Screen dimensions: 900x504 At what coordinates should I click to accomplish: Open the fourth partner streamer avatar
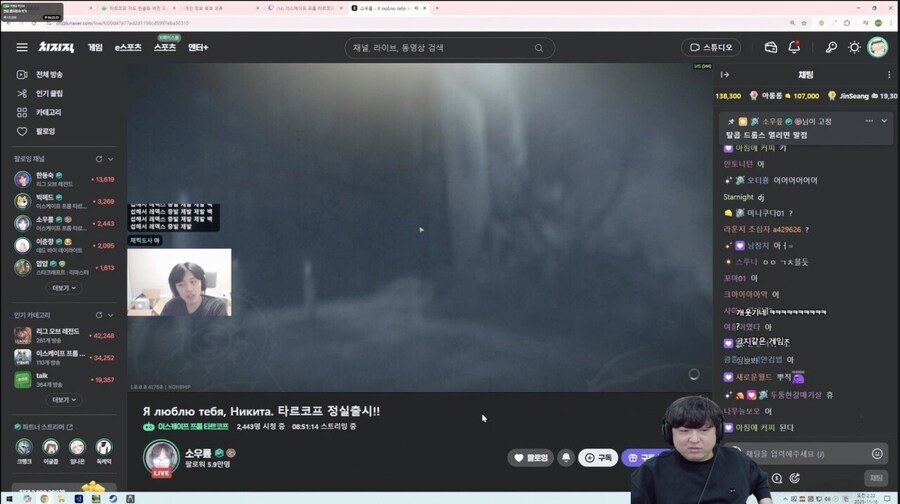pyautogui.click(x=103, y=447)
